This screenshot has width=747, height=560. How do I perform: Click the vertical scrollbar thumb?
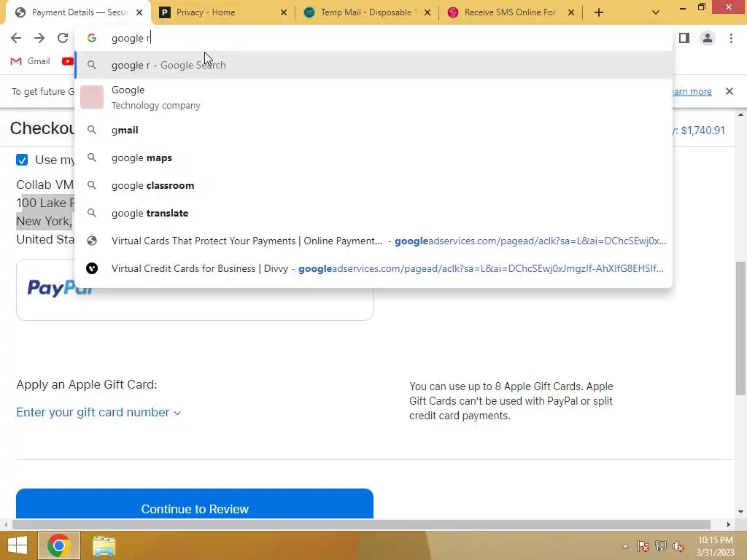(x=740, y=329)
